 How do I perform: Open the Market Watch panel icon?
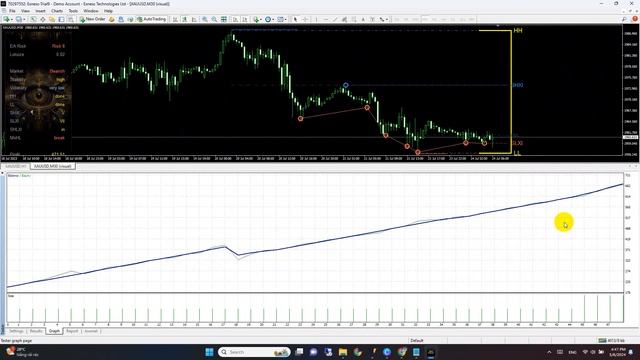click(33, 19)
